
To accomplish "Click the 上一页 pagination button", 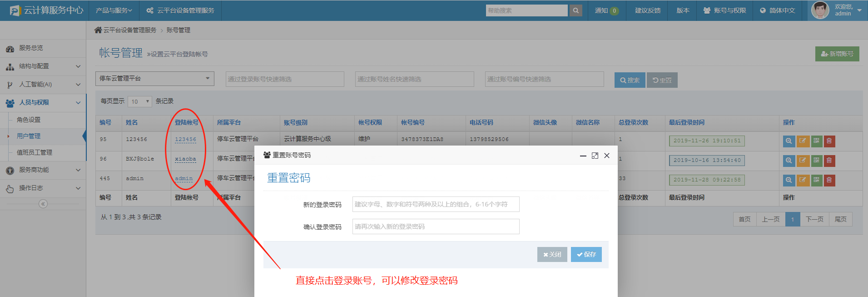I will pos(771,219).
